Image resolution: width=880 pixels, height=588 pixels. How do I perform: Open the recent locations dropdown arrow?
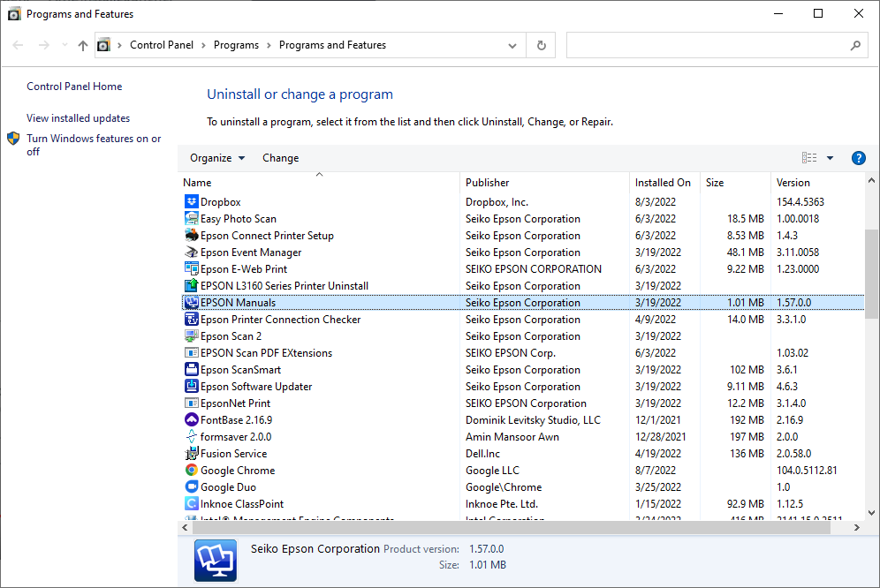click(x=64, y=45)
